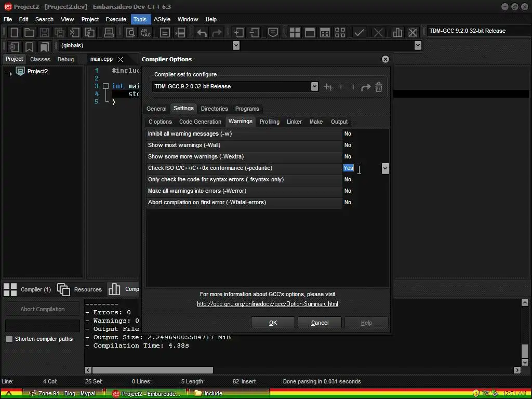Screen dimensions: 532x399
Task: Open the C options sub-tab
Action: click(160, 122)
